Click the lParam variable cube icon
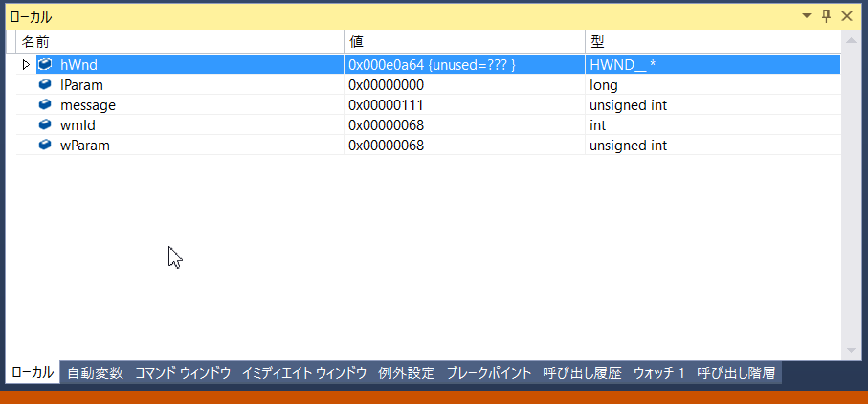Image resolution: width=868 pixels, height=404 pixels. [x=45, y=84]
